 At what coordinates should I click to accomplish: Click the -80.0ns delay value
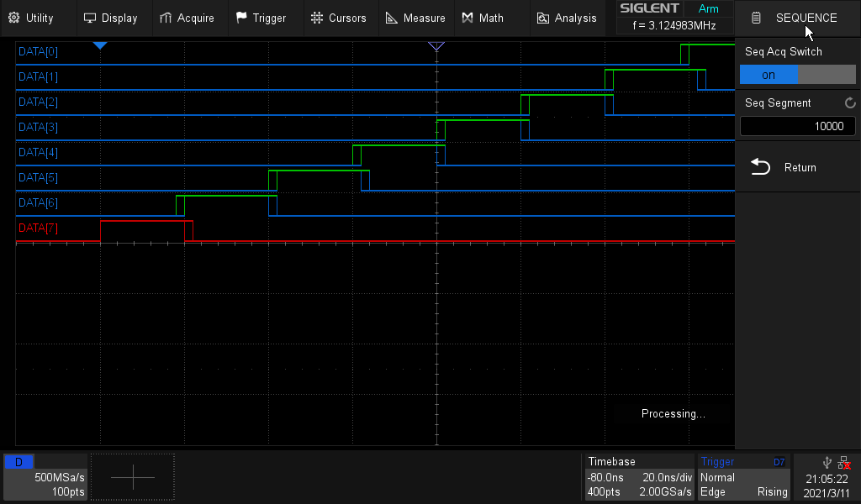tap(605, 477)
